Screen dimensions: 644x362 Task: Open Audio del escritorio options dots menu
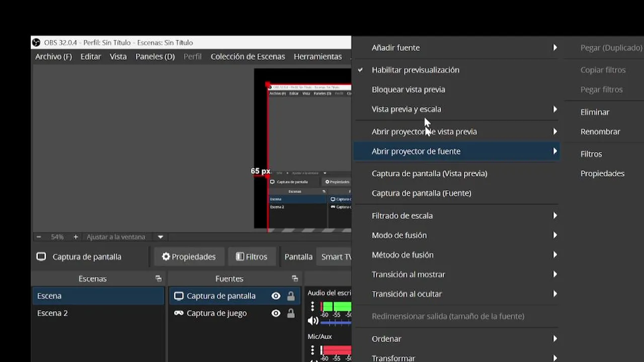[x=312, y=306]
